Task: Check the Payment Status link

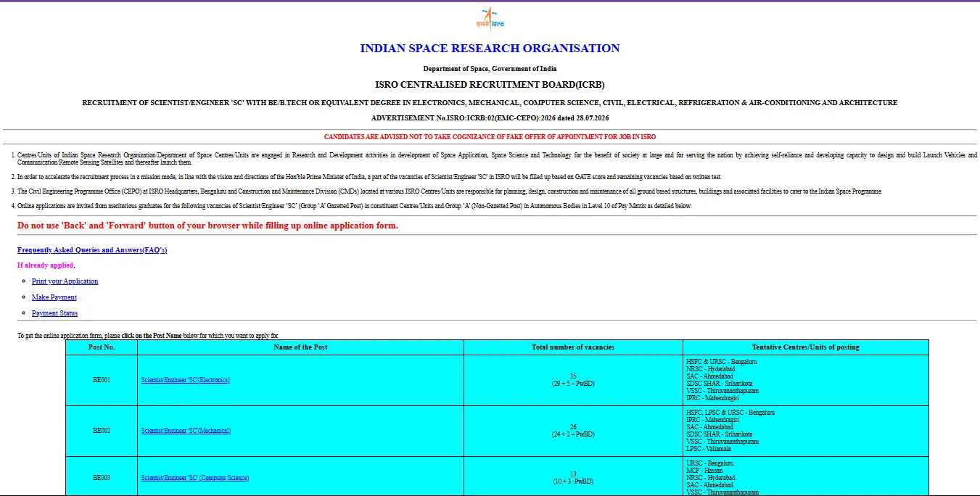Action: pyautogui.click(x=54, y=313)
